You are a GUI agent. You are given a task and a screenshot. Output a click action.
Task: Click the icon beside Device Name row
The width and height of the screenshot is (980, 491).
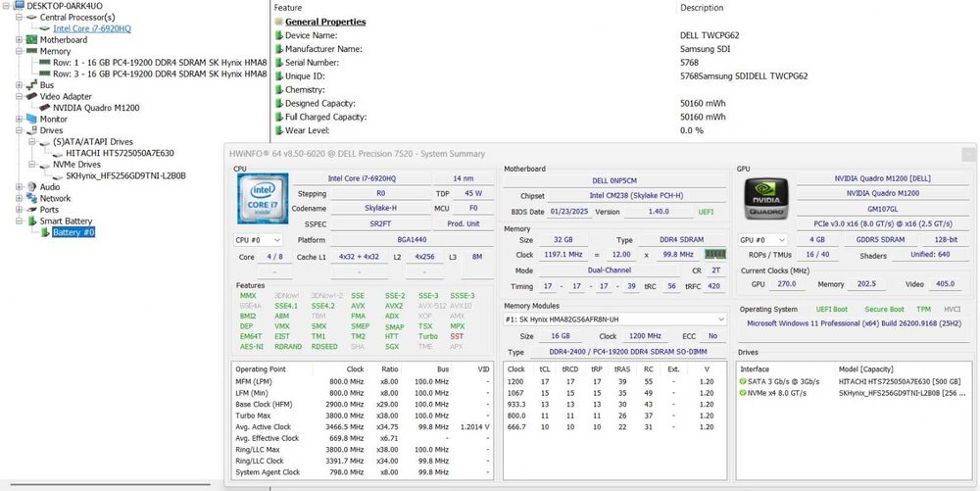pyautogui.click(x=279, y=35)
